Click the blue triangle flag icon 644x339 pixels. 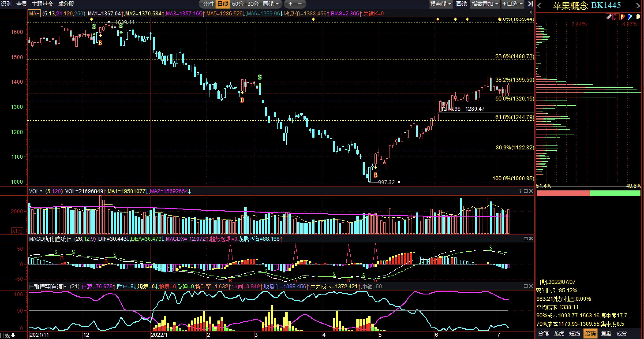tap(630, 17)
